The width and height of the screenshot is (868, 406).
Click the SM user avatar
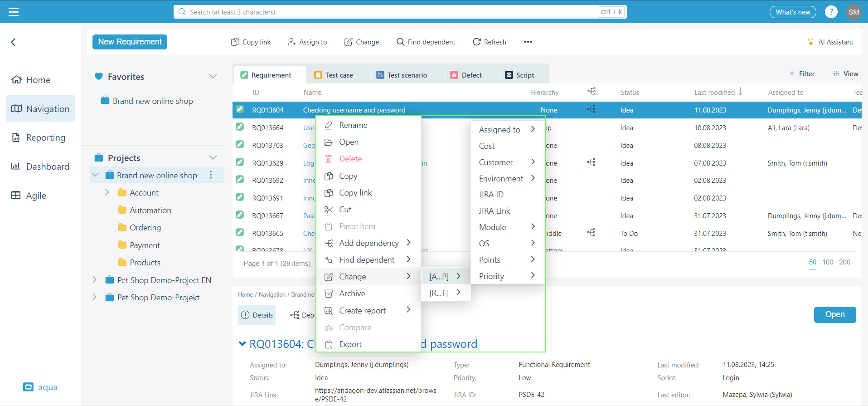(x=853, y=12)
